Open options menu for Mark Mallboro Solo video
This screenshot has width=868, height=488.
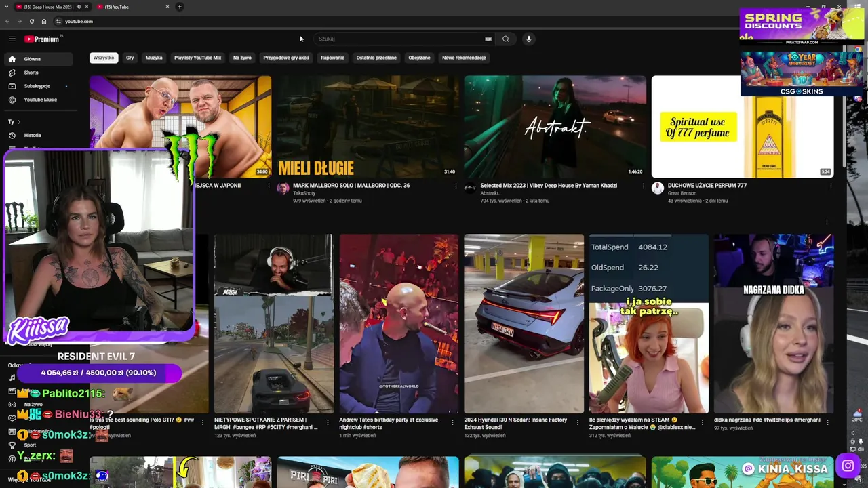(456, 186)
